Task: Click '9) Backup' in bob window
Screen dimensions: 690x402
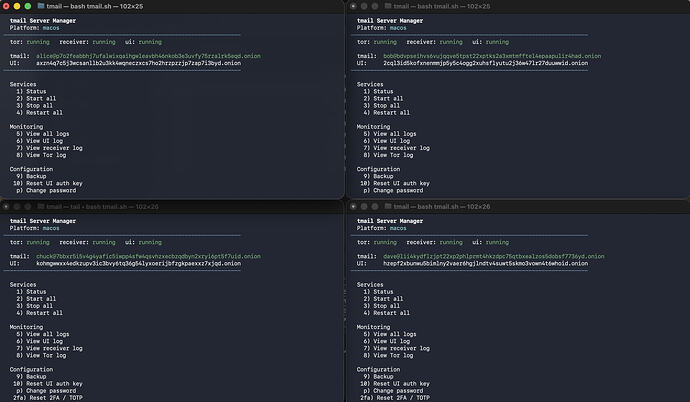Action: coord(378,176)
